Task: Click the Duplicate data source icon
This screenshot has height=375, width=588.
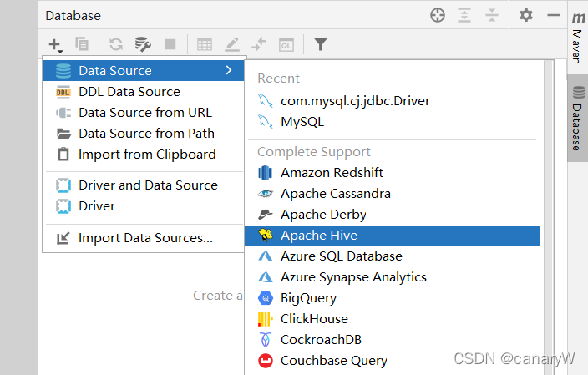Action: coord(82,44)
